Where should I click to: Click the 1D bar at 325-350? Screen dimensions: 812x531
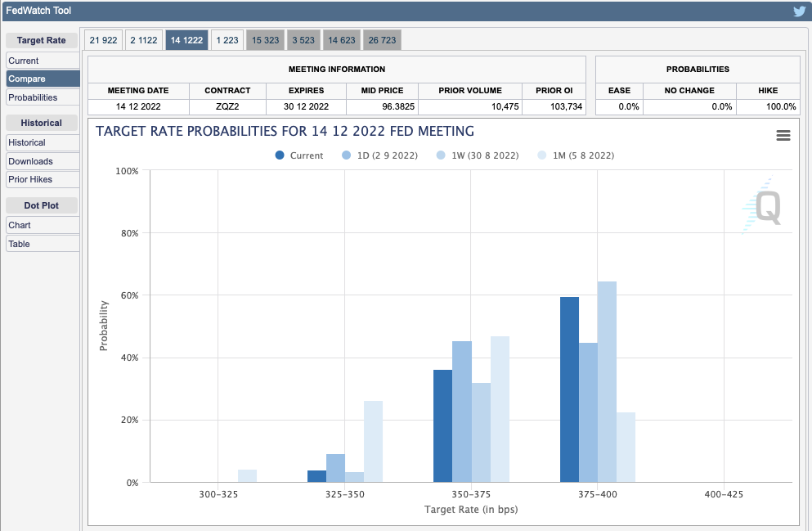335,468
